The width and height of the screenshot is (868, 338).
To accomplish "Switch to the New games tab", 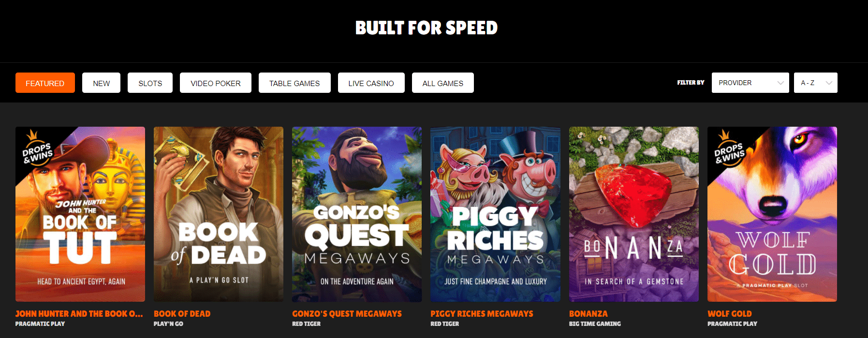I will click(101, 83).
